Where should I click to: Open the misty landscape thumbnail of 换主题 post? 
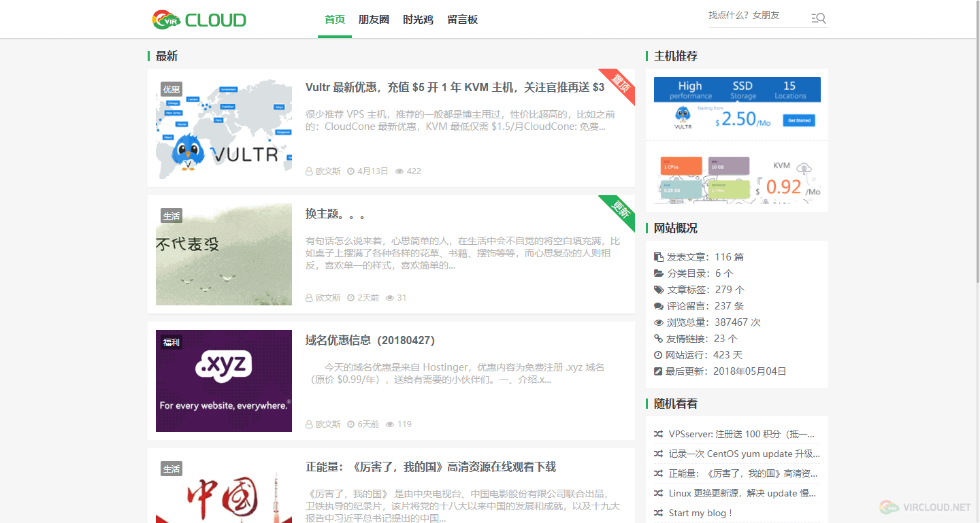point(224,254)
